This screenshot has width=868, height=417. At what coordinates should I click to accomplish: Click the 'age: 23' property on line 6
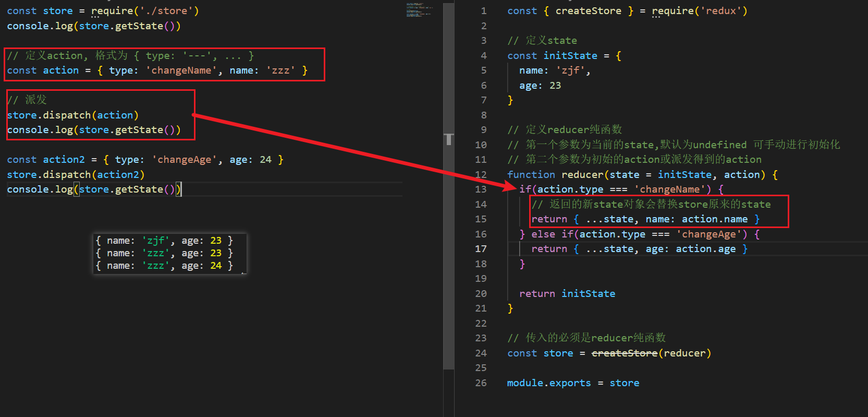coord(540,86)
